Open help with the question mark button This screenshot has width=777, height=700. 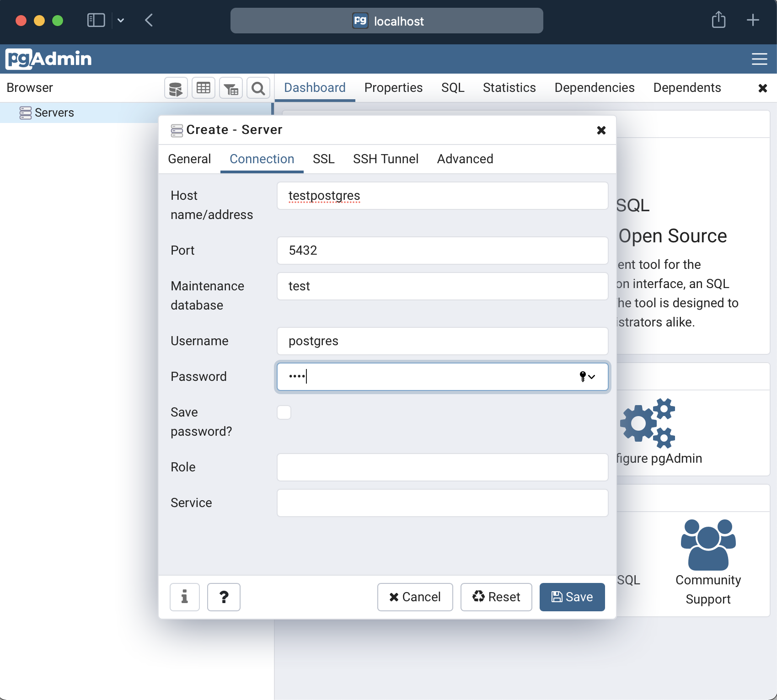click(x=224, y=597)
